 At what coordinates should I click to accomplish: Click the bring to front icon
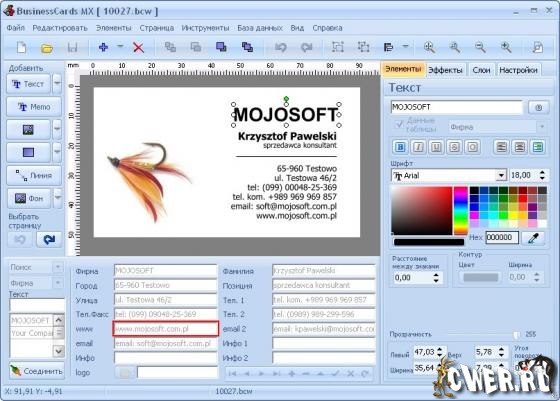(x=221, y=47)
